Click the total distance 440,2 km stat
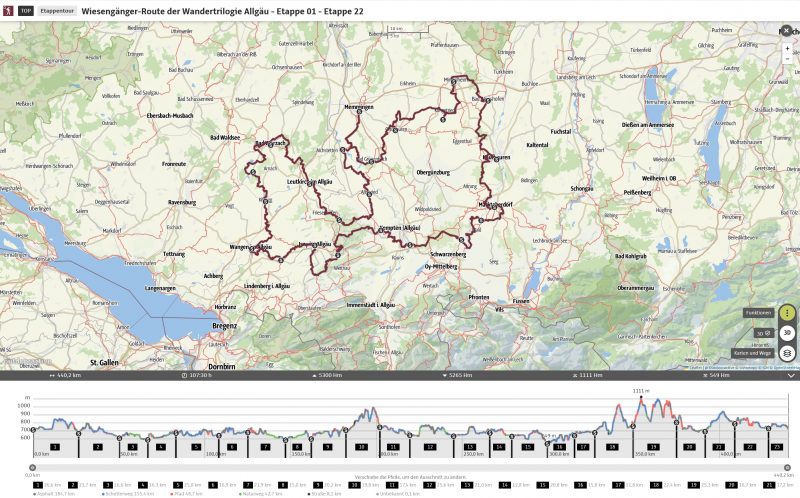This screenshot has width=800, height=498. tap(66, 375)
